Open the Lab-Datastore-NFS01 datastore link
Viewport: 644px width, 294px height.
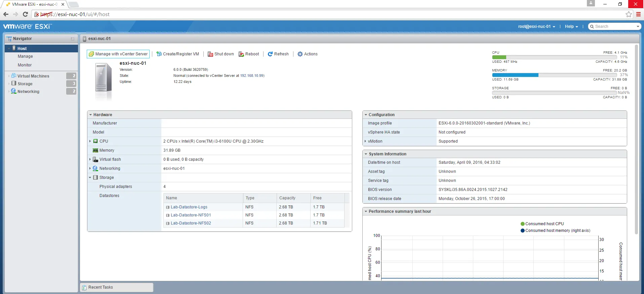[191, 215]
